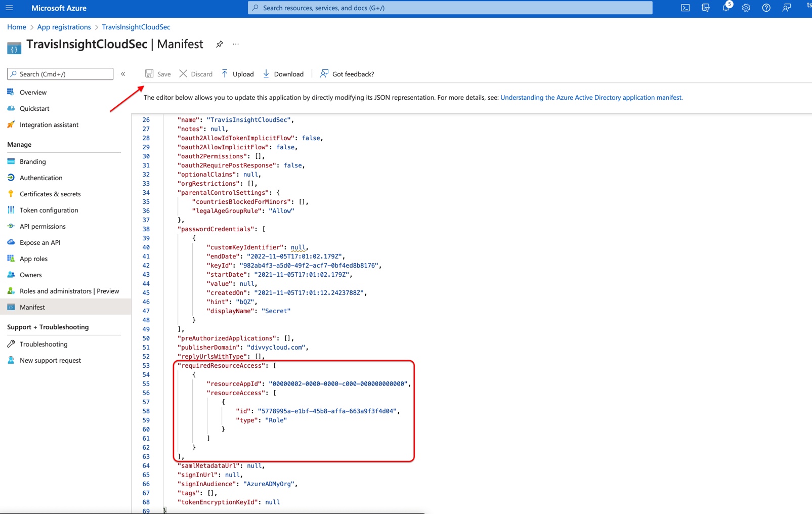Click the keyId value on line 42
Screen dimensions: 812x514
pos(309,265)
